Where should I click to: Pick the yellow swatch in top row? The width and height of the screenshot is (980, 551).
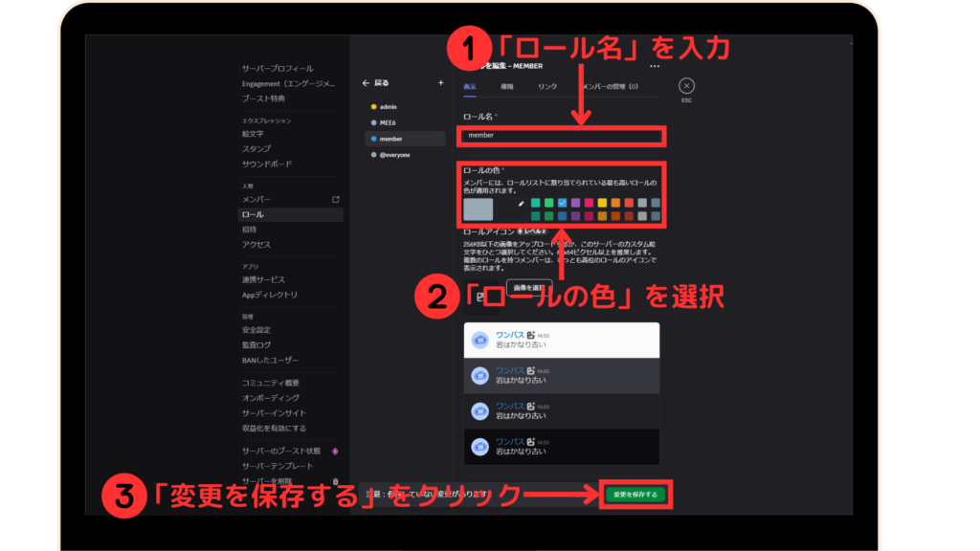[x=603, y=203]
